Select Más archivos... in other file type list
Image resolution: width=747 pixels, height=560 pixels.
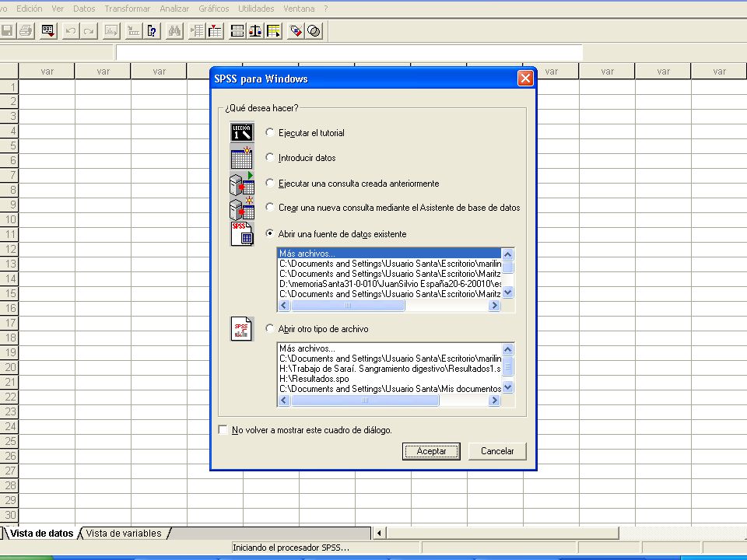tap(389, 348)
